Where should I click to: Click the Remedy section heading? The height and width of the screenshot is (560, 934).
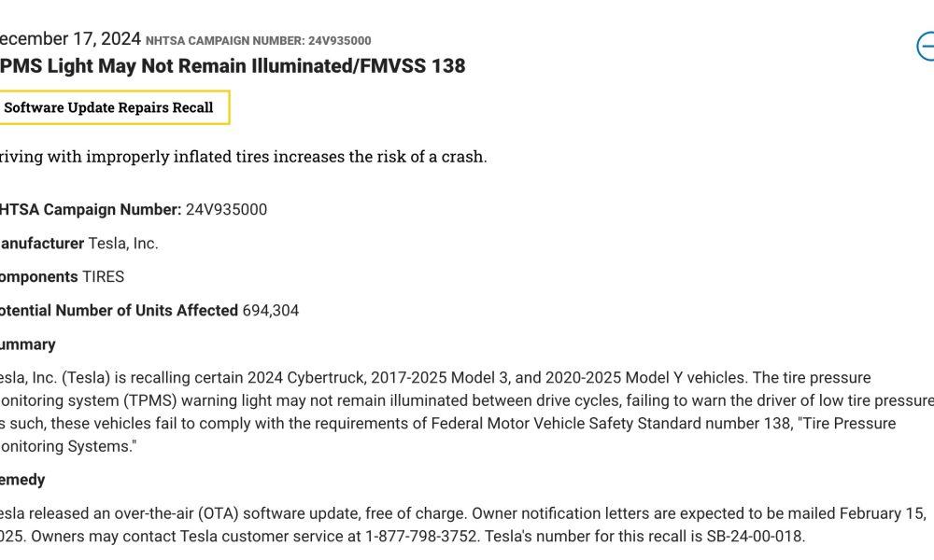pos(22,480)
